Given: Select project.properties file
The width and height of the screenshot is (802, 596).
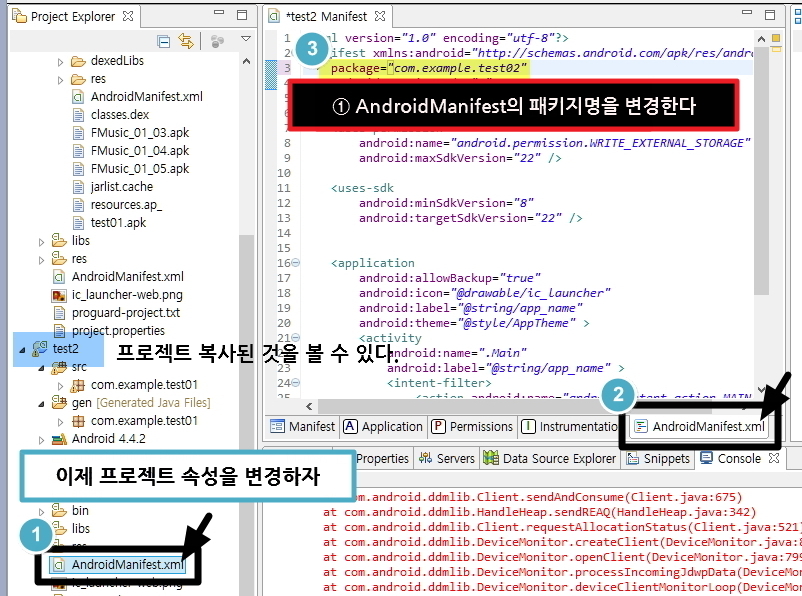Looking at the screenshot, I should (x=118, y=330).
